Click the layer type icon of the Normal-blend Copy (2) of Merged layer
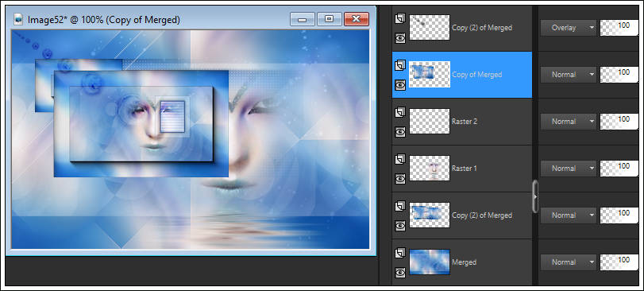 pos(400,205)
